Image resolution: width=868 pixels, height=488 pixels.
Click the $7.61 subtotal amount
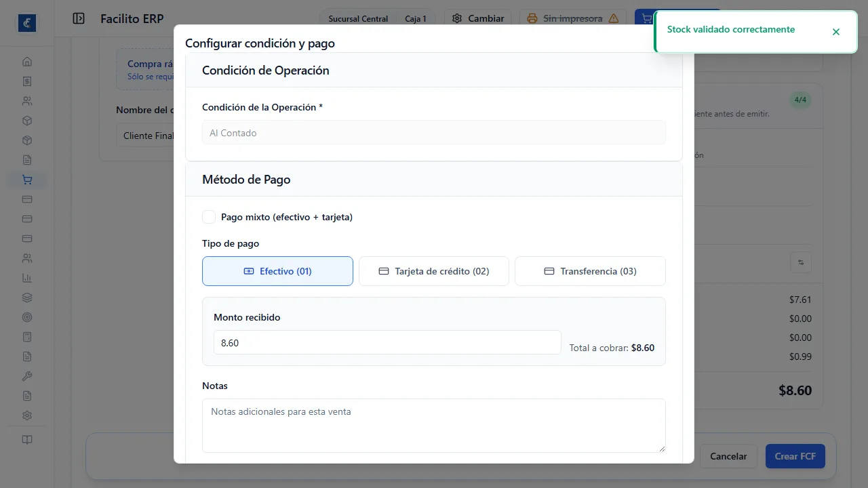pyautogui.click(x=800, y=300)
